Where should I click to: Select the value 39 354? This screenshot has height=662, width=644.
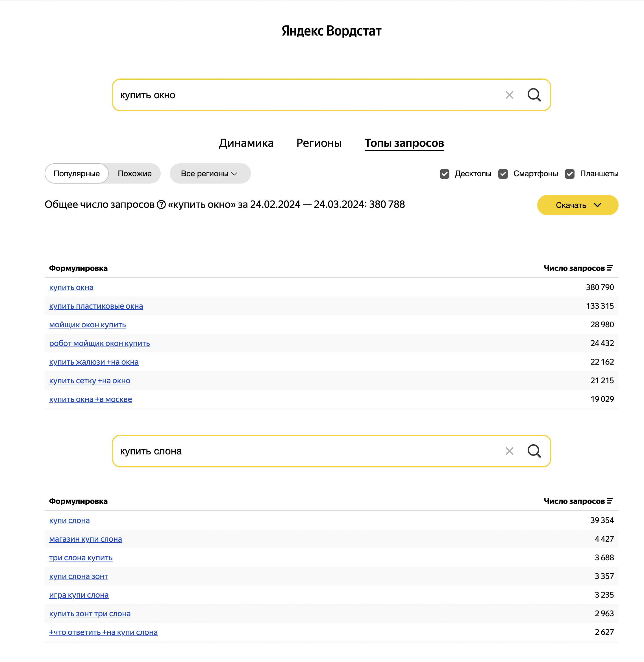coord(602,520)
